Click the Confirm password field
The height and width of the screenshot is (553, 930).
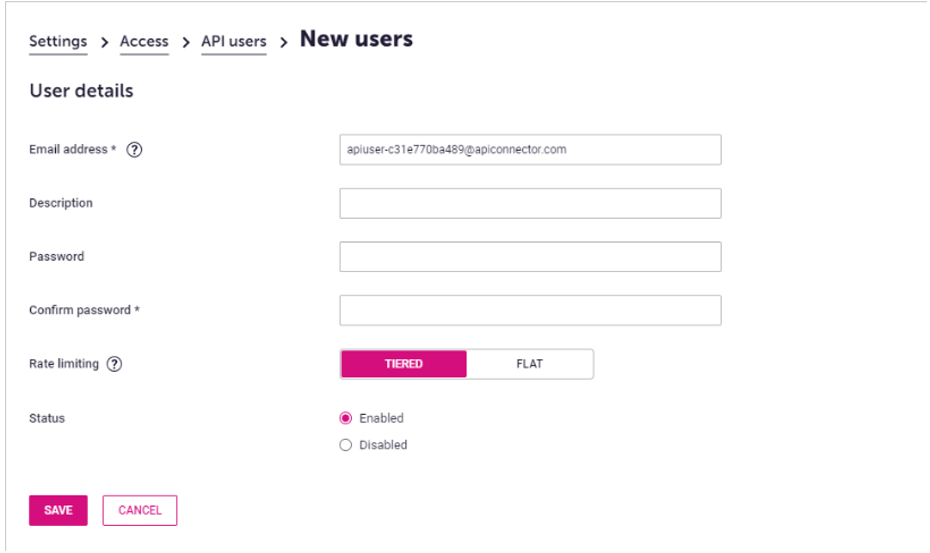(530, 310)
